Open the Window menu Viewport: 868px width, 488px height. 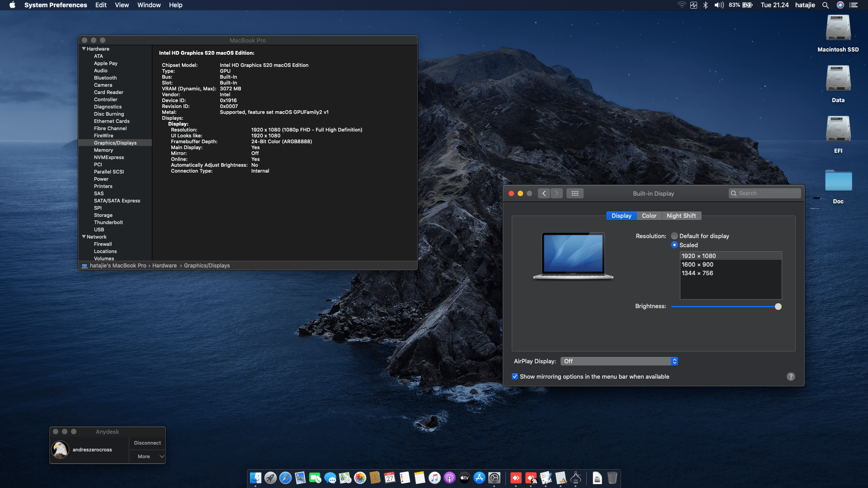[149, 5]
